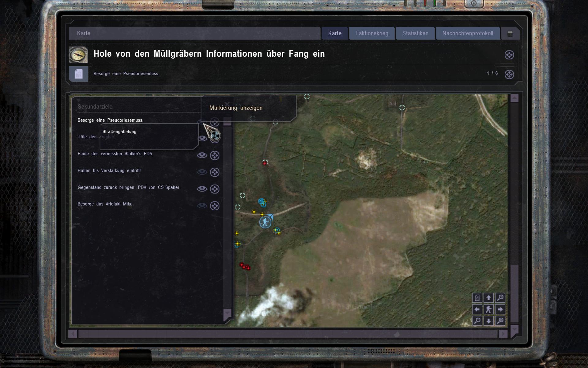Click the zoom-in magnifier map button

pyautogui.click(x=500, y=298)
